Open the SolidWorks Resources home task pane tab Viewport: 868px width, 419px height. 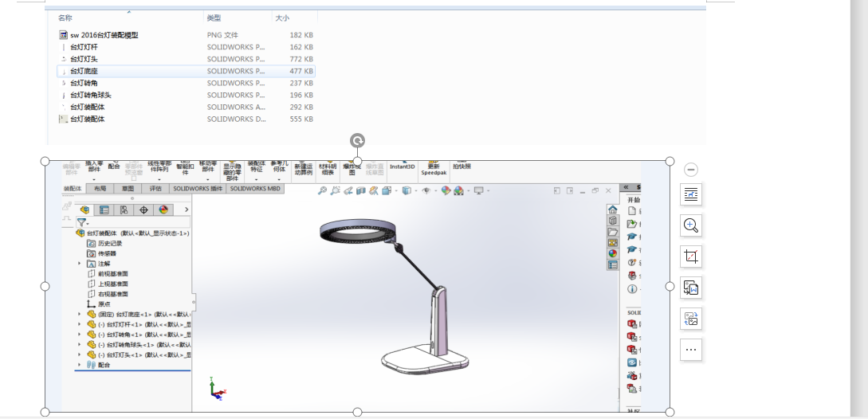pos(613,209)
